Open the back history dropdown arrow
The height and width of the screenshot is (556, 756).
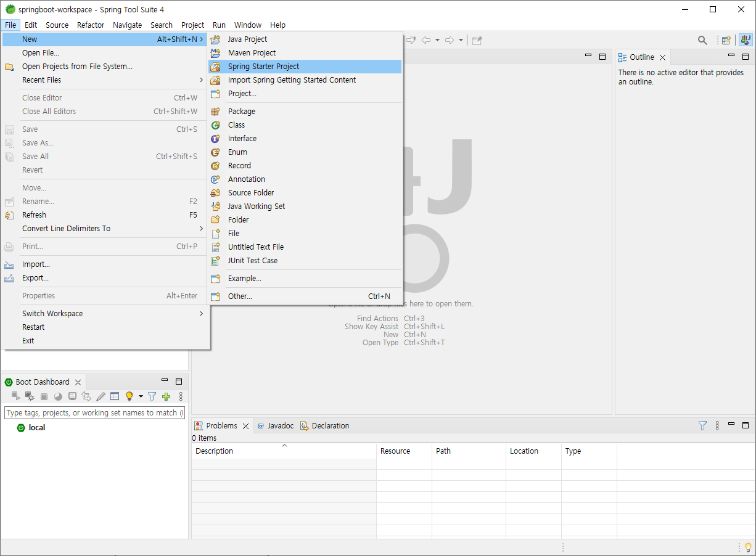click(x=437, y=40)
